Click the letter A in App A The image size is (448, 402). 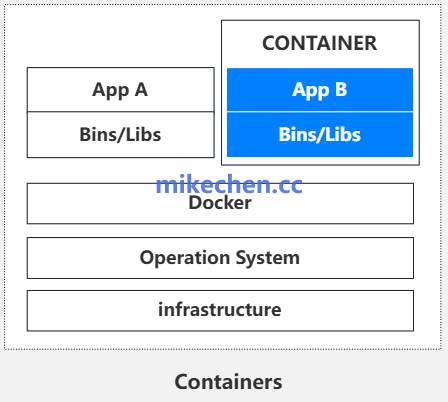point(141,89)
